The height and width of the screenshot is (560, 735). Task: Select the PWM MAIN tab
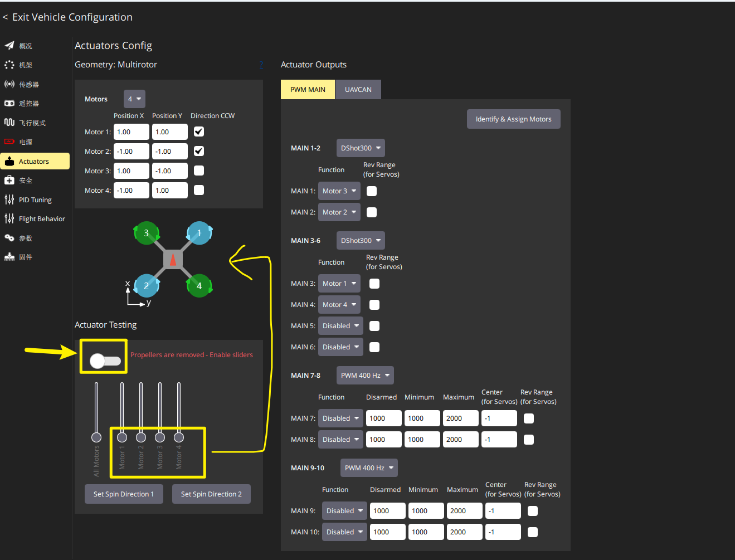coord(308,90)
